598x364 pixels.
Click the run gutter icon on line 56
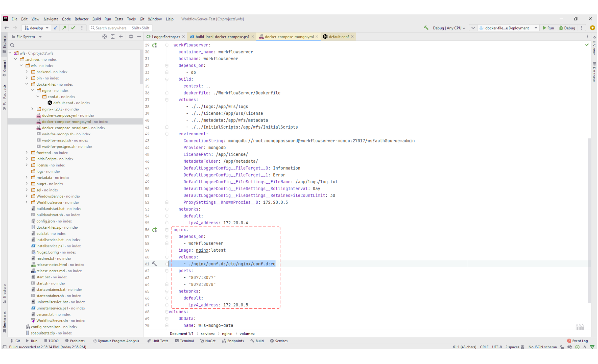[155, 230]
